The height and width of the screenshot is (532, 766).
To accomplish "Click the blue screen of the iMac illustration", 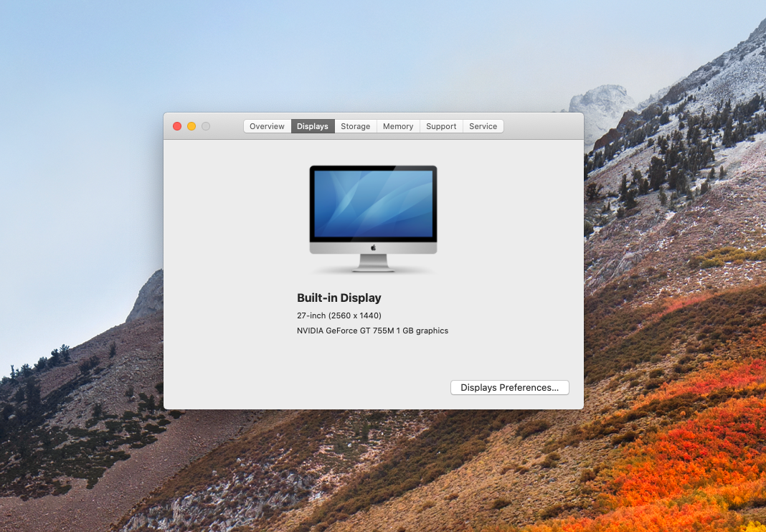I will (373, 204).
